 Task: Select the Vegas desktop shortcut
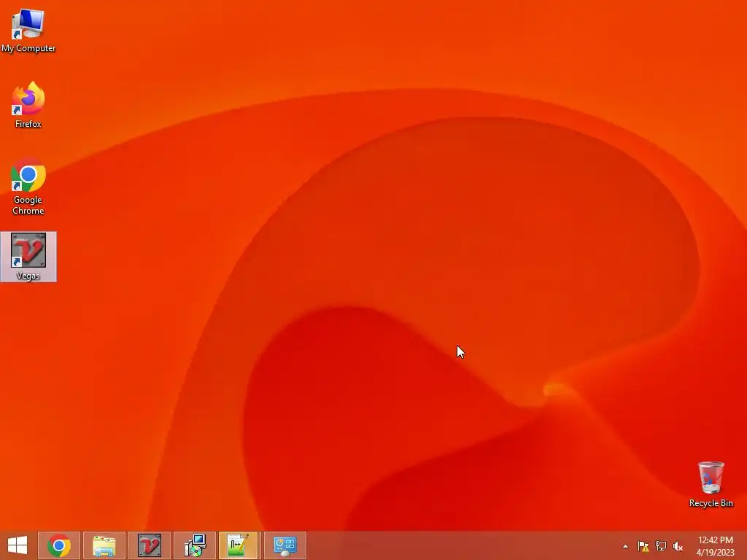28,257
